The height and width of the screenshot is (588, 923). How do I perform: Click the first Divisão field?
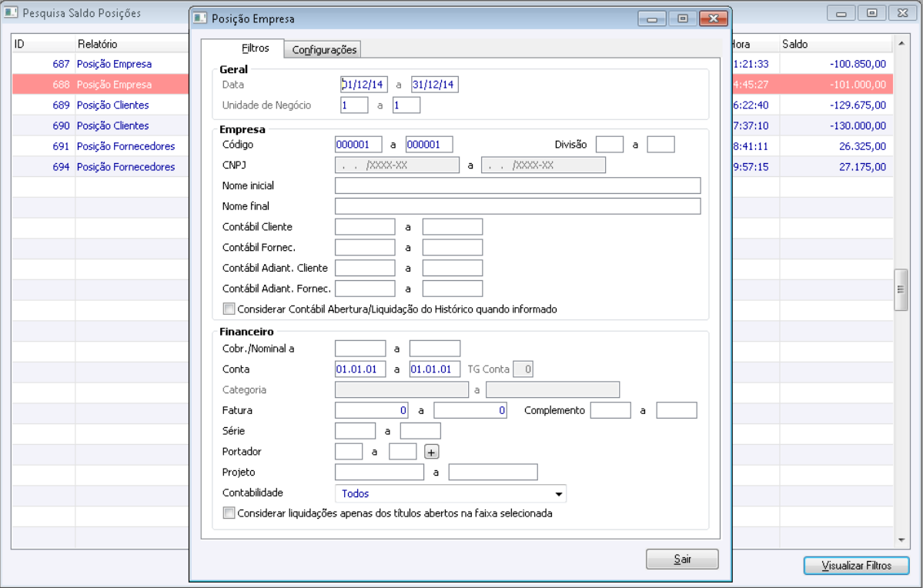609,145
